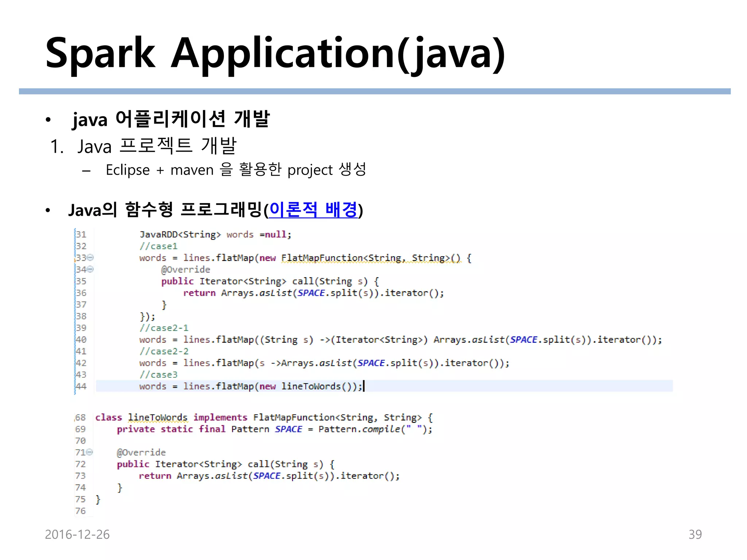Collapse the fold marker at line 71
This screenshot has height=560, width=747.
click(90, 452)
